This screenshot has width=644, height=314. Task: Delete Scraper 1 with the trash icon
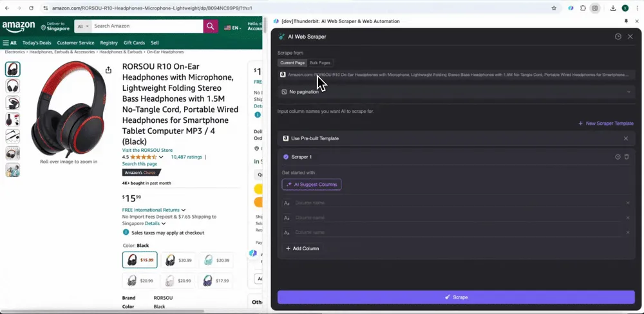pos(627,157)
